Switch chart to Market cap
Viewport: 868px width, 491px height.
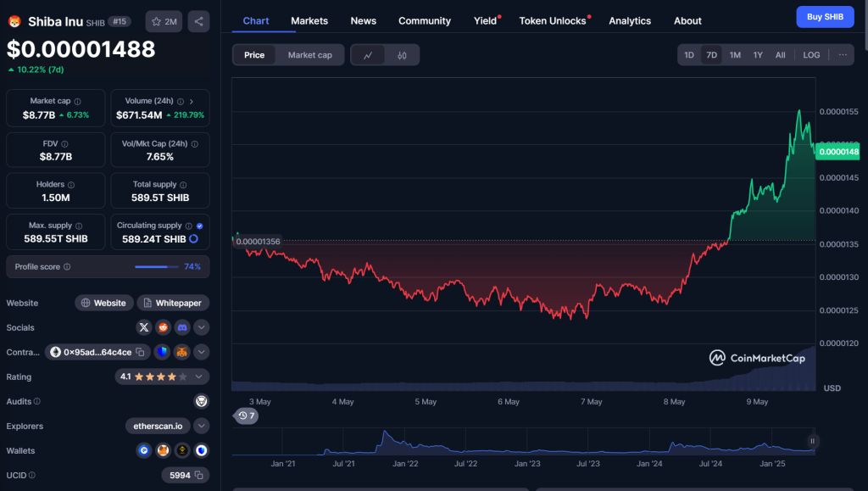coord(310,55)
